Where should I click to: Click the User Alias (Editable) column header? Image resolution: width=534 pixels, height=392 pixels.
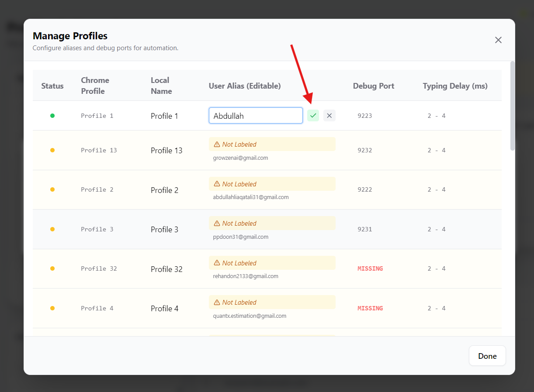click(x=245, y=86)
